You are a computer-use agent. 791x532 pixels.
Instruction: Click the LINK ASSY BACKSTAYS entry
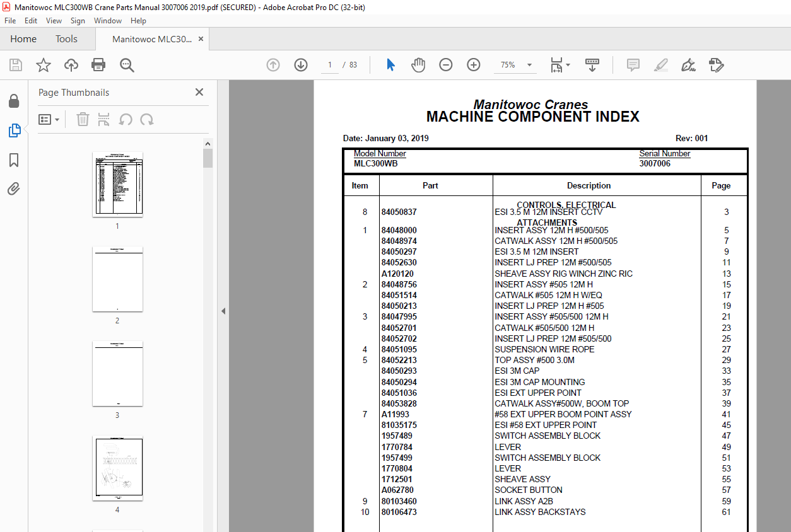(x=540, y=512)
